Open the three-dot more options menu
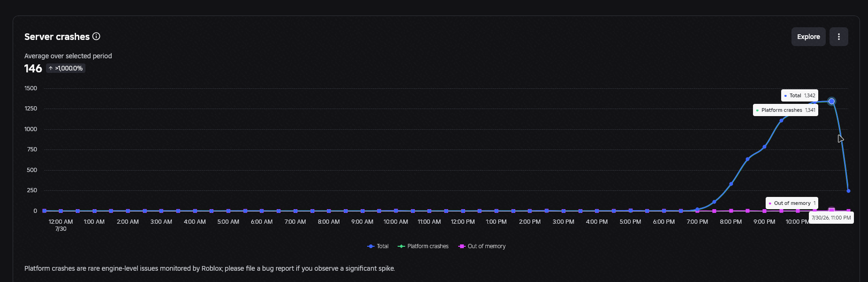868x282 pixels. (x=838, y=37)
